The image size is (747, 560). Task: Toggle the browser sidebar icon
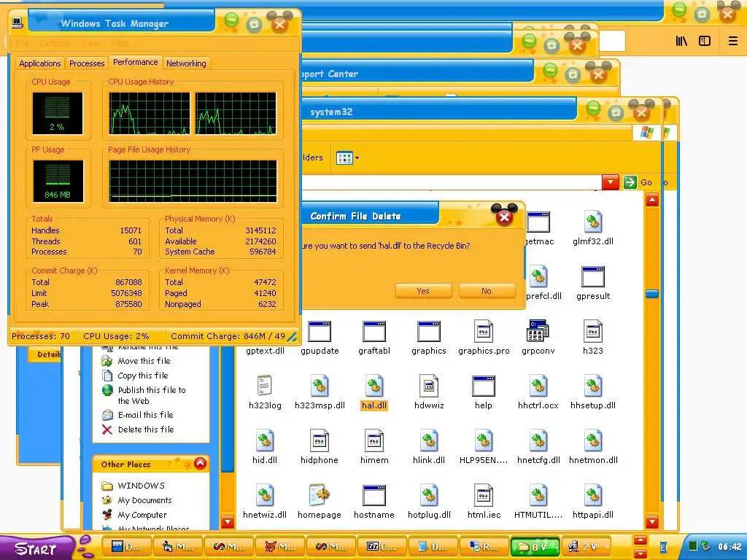coord(705,41)
